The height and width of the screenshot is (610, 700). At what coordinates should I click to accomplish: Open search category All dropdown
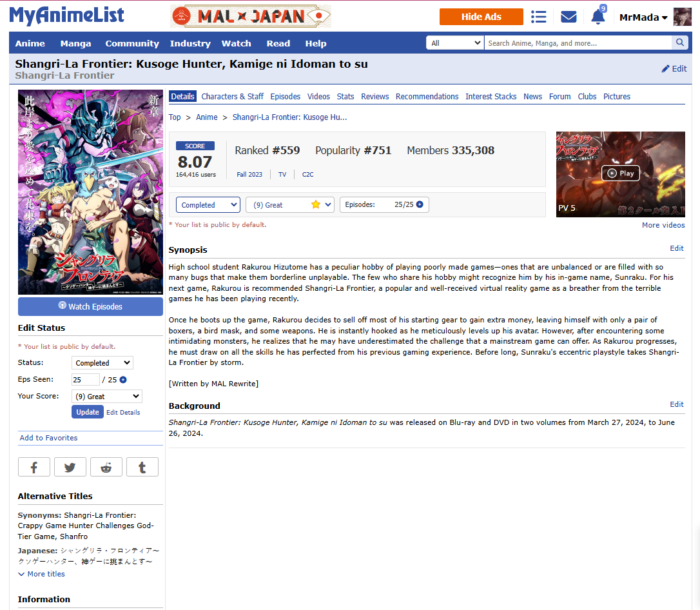tap(455, 43)
